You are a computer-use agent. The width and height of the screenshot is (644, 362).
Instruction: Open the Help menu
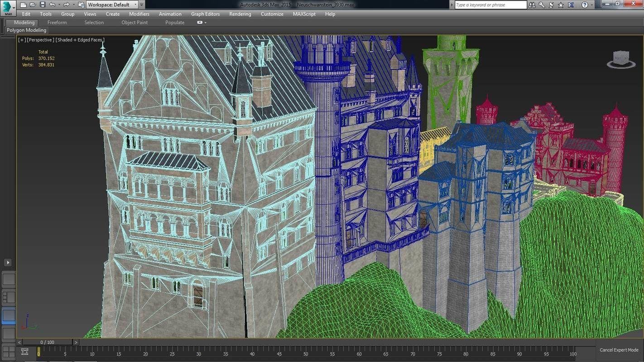pyautogui.click(x=330, y=14)
